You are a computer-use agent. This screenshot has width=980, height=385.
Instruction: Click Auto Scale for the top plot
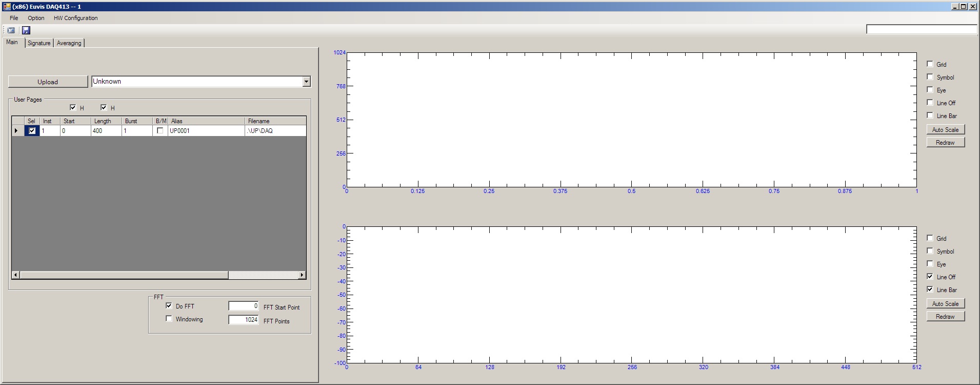click(946, 129)
